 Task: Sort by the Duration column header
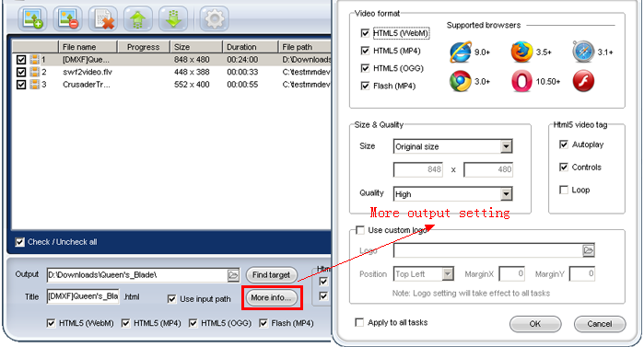[251, 47]
